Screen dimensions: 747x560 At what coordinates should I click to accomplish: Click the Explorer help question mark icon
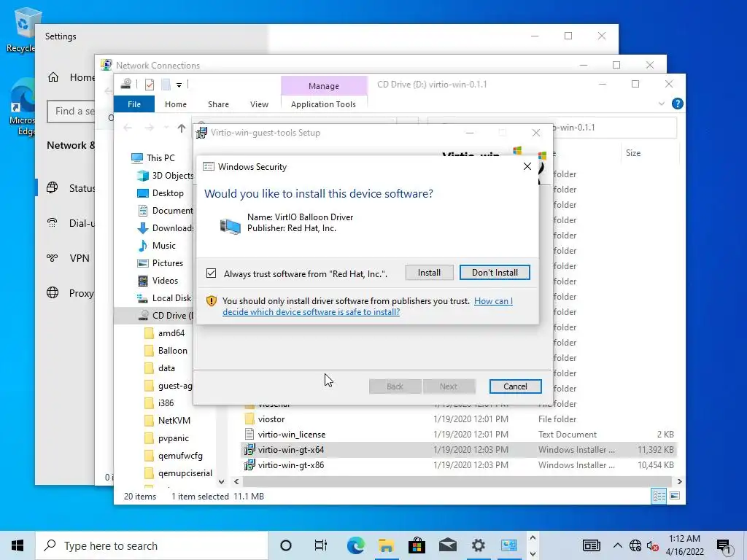(677, 104)
